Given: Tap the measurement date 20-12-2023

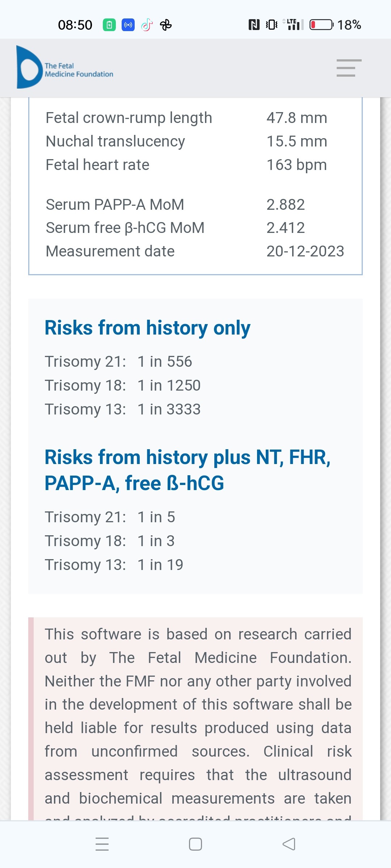Looking at the screenshot, I should pyautogui.click(x=305, y=251).
